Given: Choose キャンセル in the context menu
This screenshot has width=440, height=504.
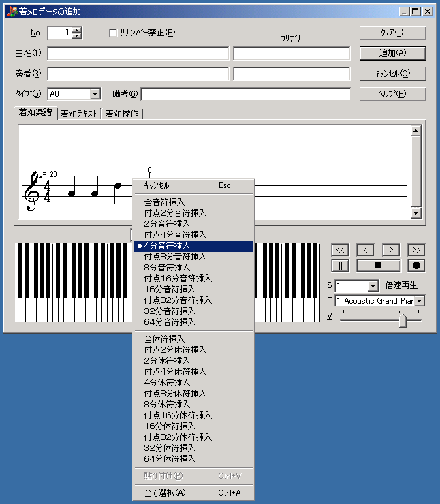Looking at the screenshot, I should [193, 185].
